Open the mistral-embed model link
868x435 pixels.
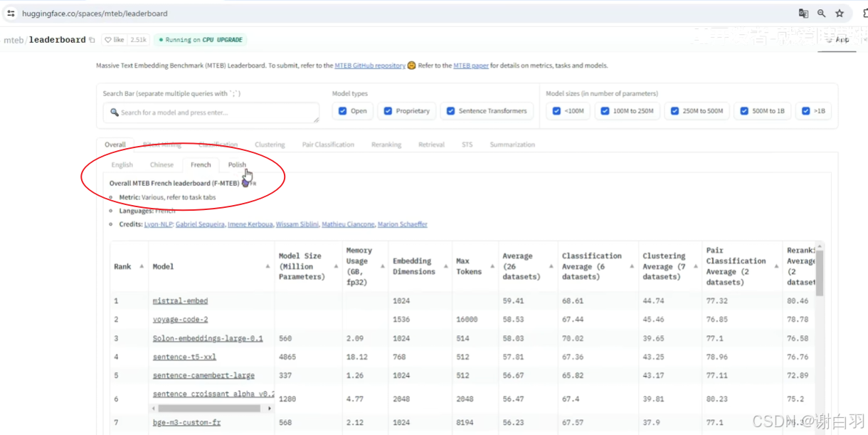pos(180,301)
